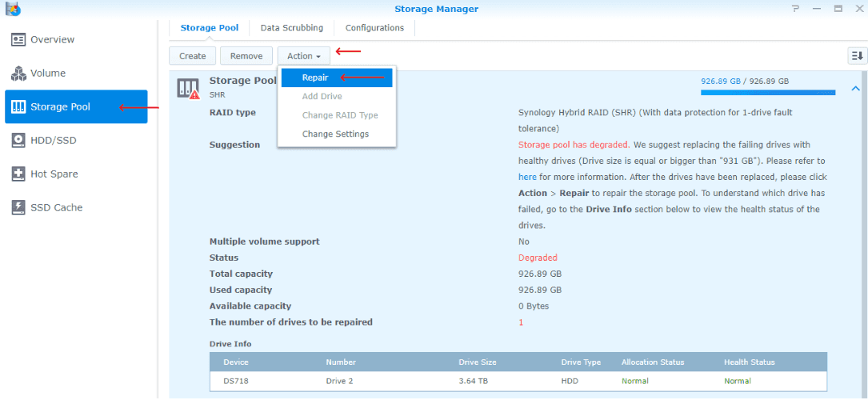Image resolution: width=868 pixels, height=404 pixels.
Task: Click the "DS718" device cell
Action: click(235, 381)
